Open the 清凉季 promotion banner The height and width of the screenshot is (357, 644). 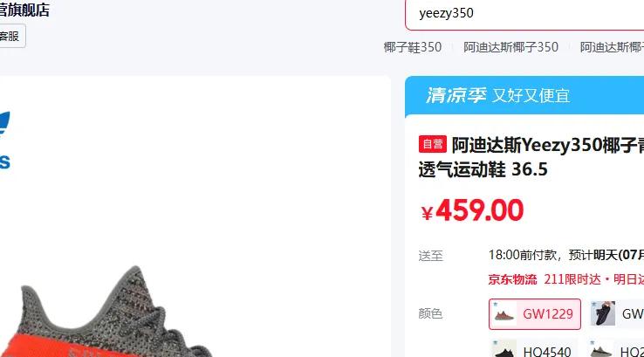(x=524, y=96)
